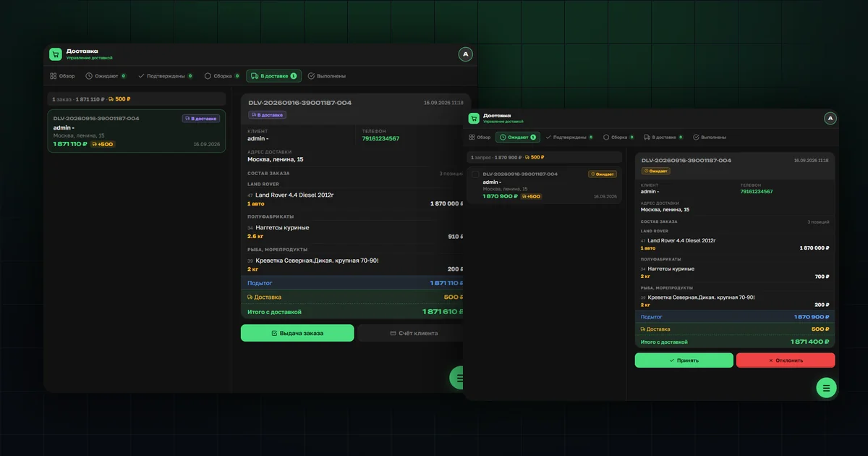
Task: Click the red Отклонить button
Action: point(786,360)
